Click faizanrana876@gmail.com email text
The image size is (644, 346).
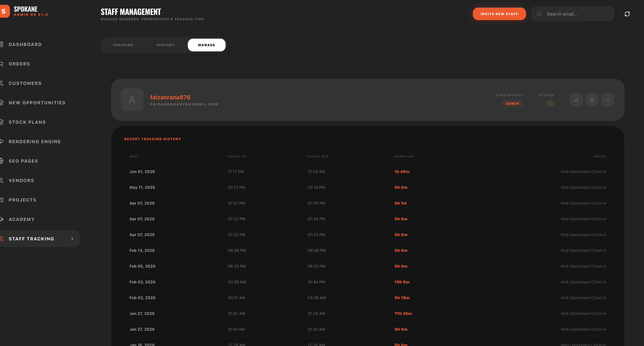pyautogui.click(x=184, y=104)
